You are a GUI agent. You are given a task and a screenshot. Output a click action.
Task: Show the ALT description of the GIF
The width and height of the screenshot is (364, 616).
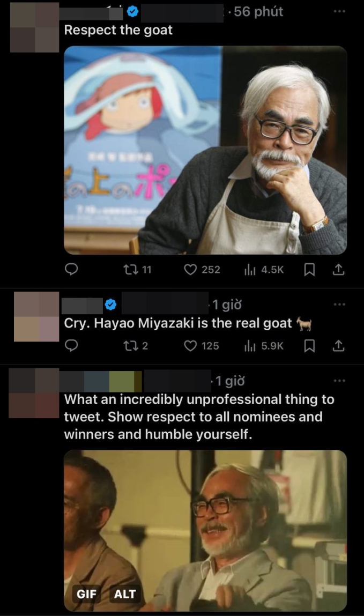[x=125, y=594]
